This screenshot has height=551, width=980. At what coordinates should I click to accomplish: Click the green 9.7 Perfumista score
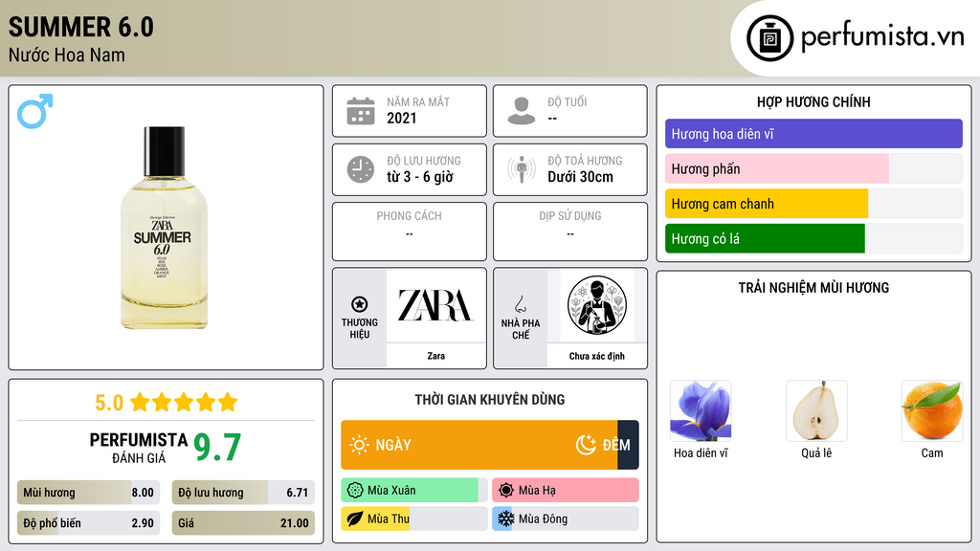tap(217, 448)
